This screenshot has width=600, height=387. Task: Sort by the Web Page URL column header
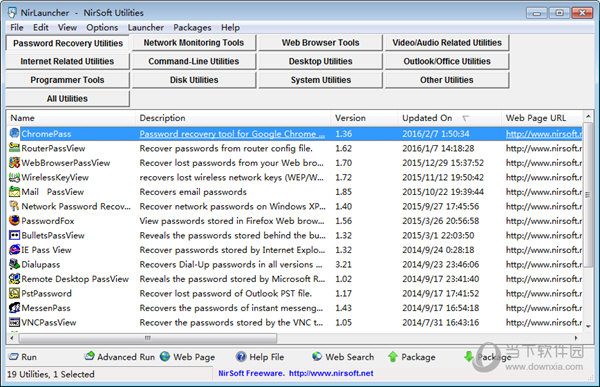pos(542,118)
